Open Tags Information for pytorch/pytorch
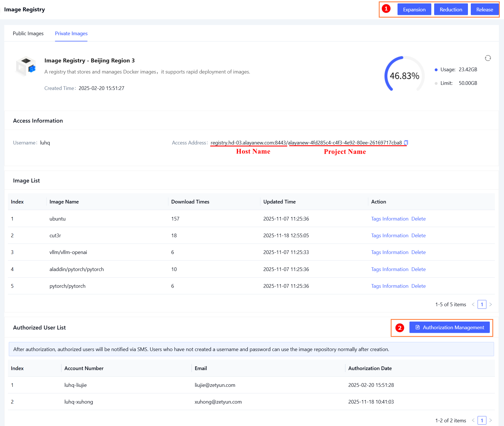 tap(390, 286)
